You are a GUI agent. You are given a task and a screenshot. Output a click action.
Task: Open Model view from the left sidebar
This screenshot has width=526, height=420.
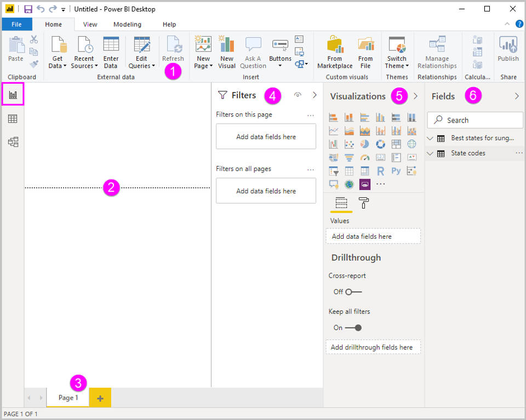click(13, 142)
